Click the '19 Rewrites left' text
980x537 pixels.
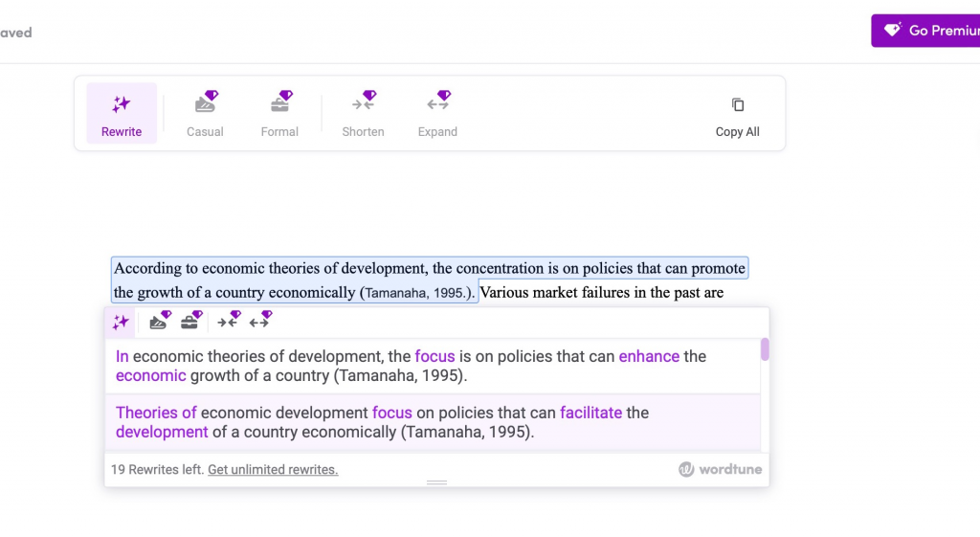pyautogui.click(x=158, y=469)
